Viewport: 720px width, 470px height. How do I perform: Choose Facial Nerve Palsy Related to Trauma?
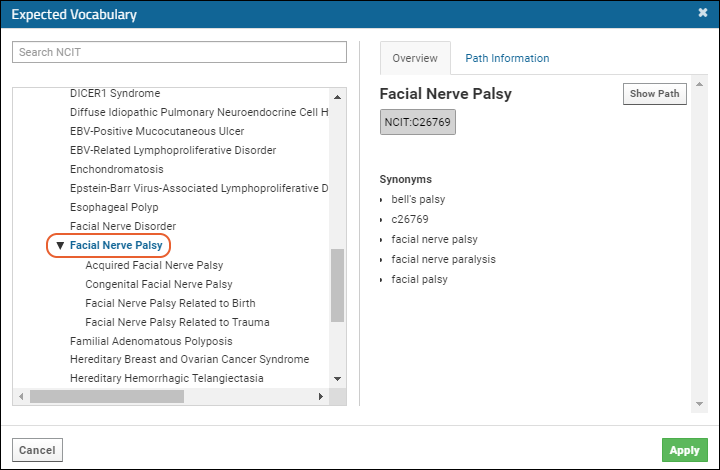coord(177,322)
